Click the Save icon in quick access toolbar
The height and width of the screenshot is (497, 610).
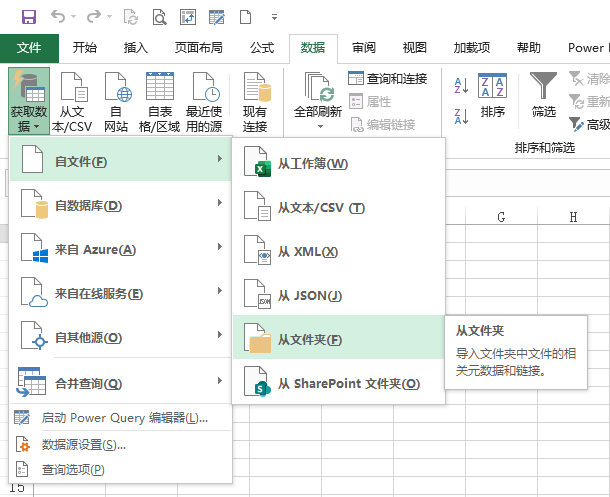coord(29,17)
